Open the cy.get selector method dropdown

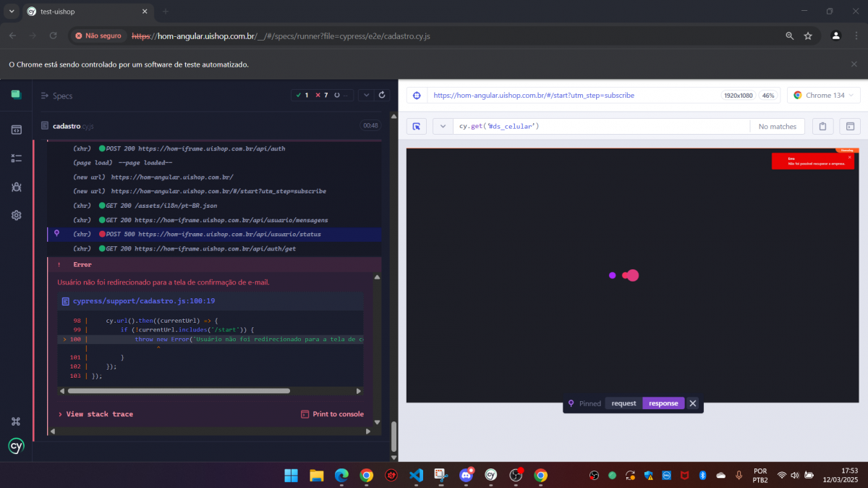443,126
